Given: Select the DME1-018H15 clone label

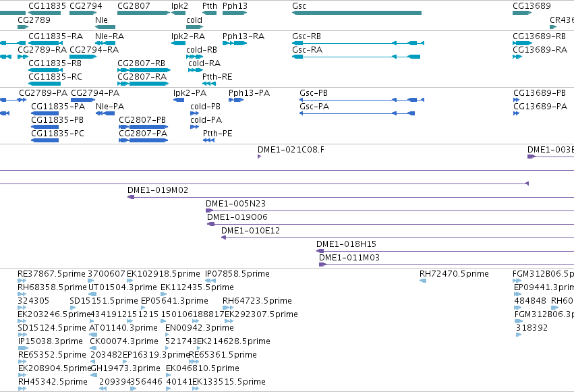Looking at the screenshot, I should [346, 244].
